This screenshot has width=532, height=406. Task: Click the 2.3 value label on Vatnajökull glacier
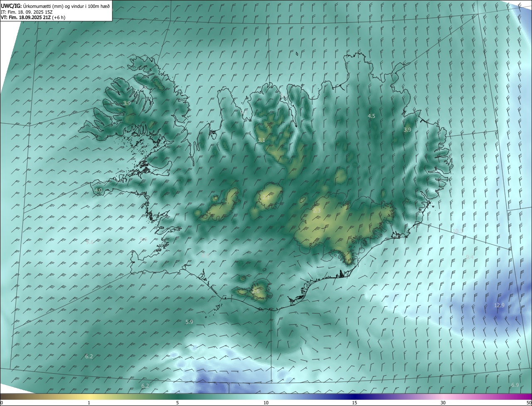click(317, 211)
